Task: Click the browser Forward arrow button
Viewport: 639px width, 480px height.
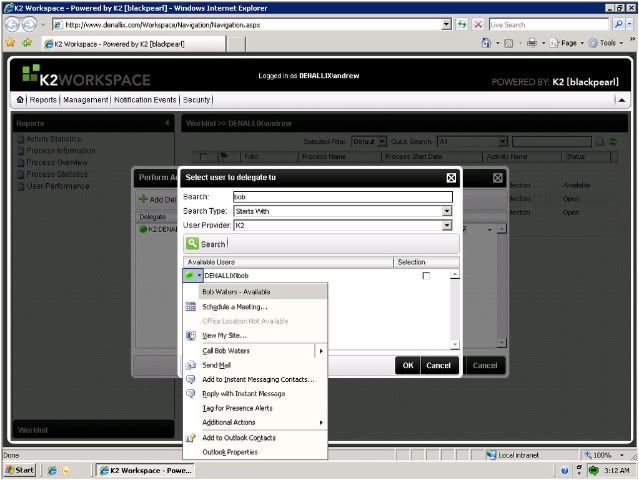Action: pos(29,25)
